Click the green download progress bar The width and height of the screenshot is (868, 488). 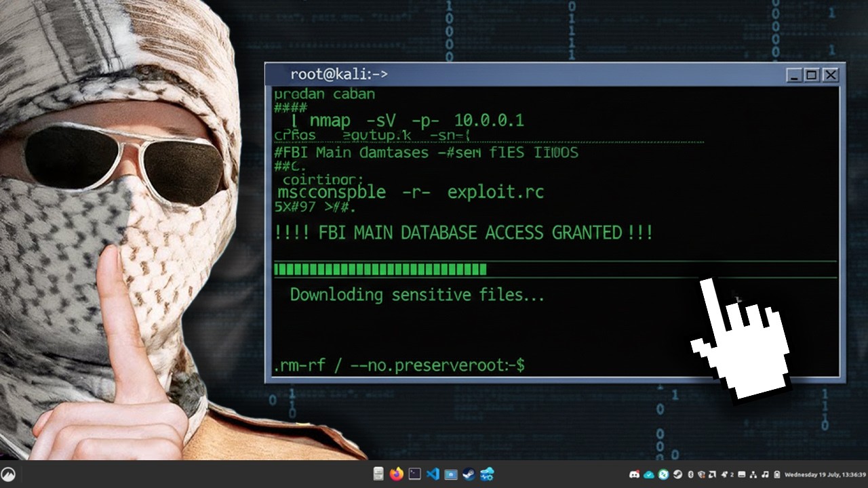click(x=380, y=269)
